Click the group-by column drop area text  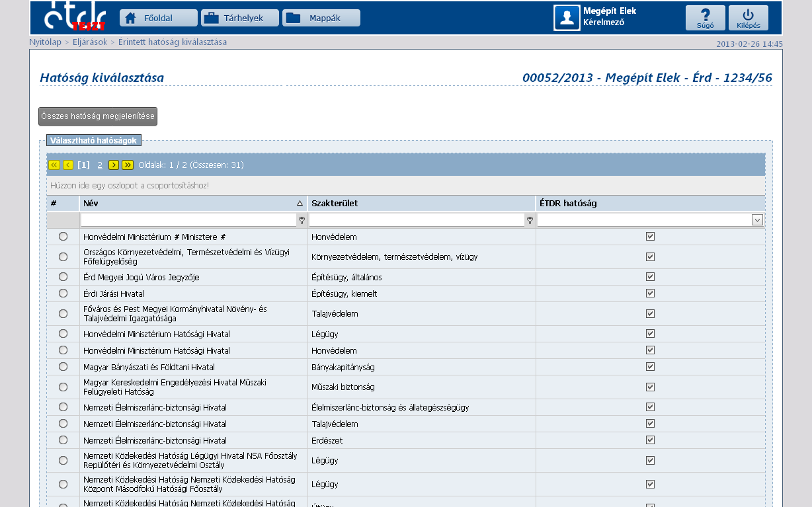(130, 186)
